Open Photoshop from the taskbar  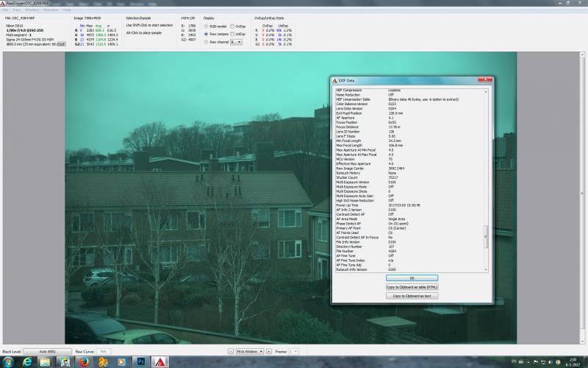point(140,362)
